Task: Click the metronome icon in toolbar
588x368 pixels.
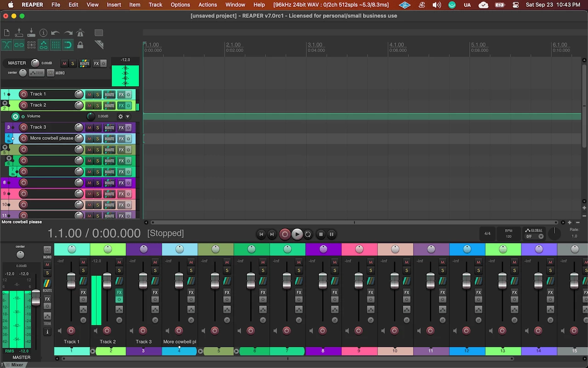Action: 80,33
